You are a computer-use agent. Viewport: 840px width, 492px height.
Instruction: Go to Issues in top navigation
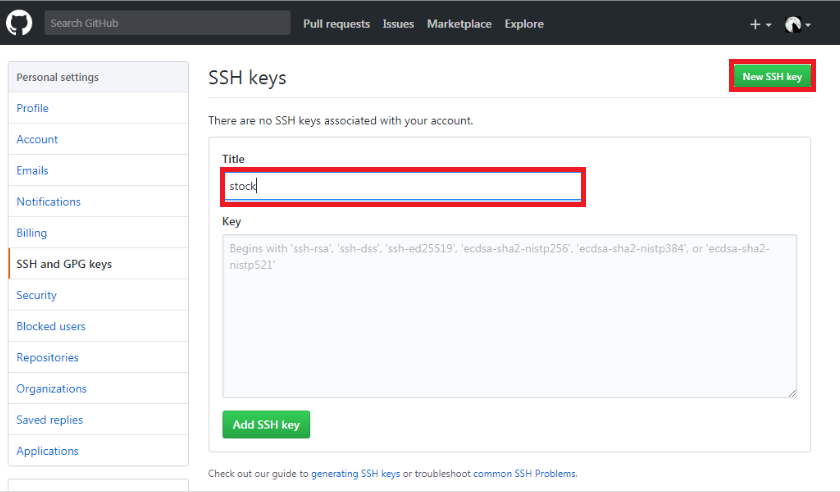(398, 24)
